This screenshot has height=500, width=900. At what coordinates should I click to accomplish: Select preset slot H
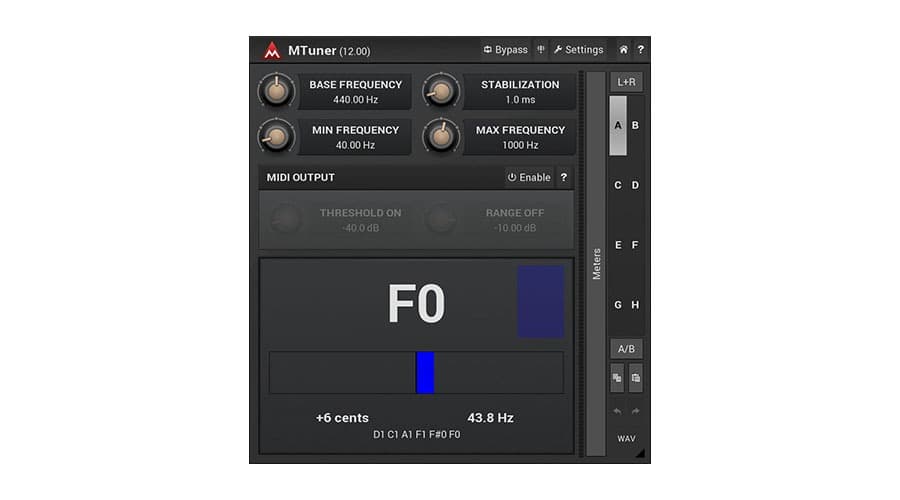[635, 305]
